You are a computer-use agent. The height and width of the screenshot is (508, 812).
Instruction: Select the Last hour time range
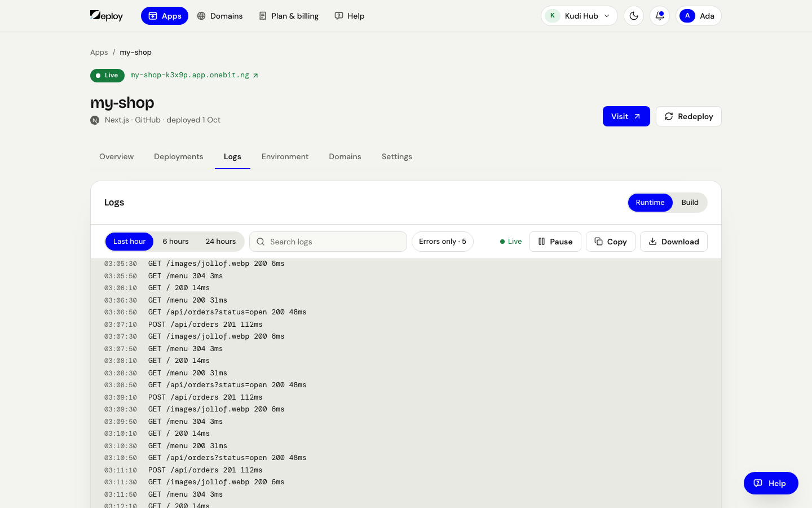pos(129,242)
